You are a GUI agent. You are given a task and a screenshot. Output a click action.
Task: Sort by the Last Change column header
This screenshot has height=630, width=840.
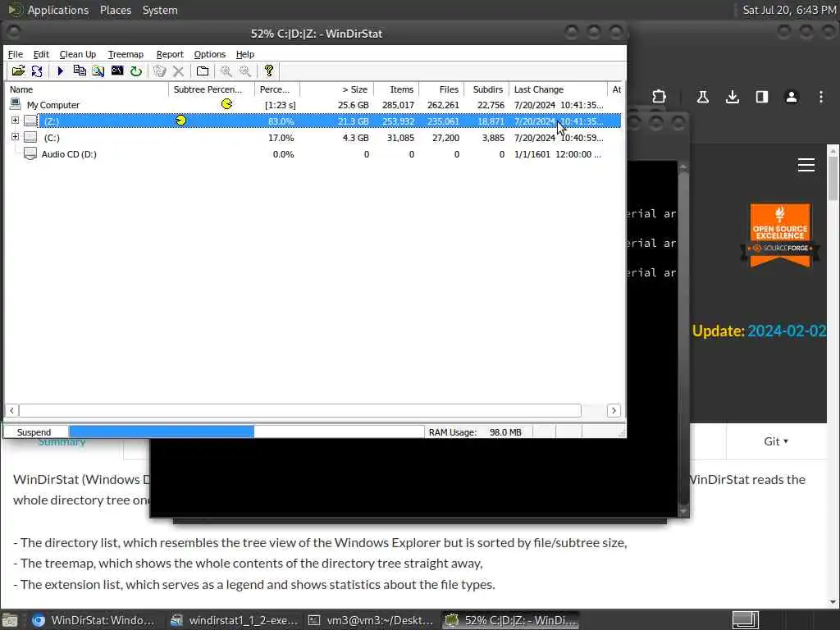(x=558, y=89)
